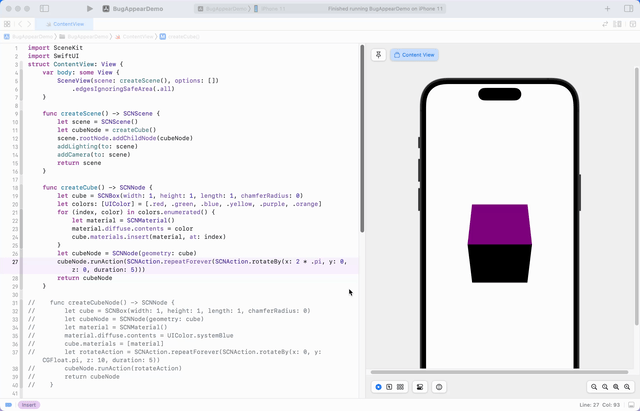Click the 'SceneView(scene: createScene()' line

[x=138, y=81]
